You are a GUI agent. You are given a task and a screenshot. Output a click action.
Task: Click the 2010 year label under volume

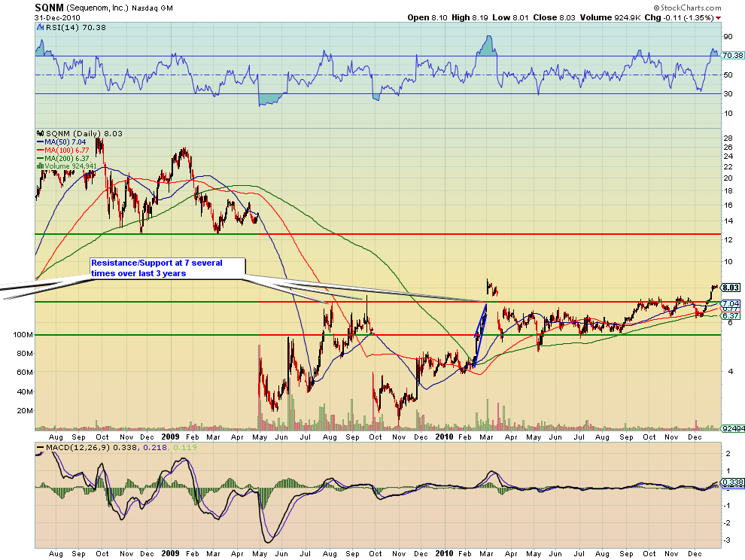click(x=444, y=437)
